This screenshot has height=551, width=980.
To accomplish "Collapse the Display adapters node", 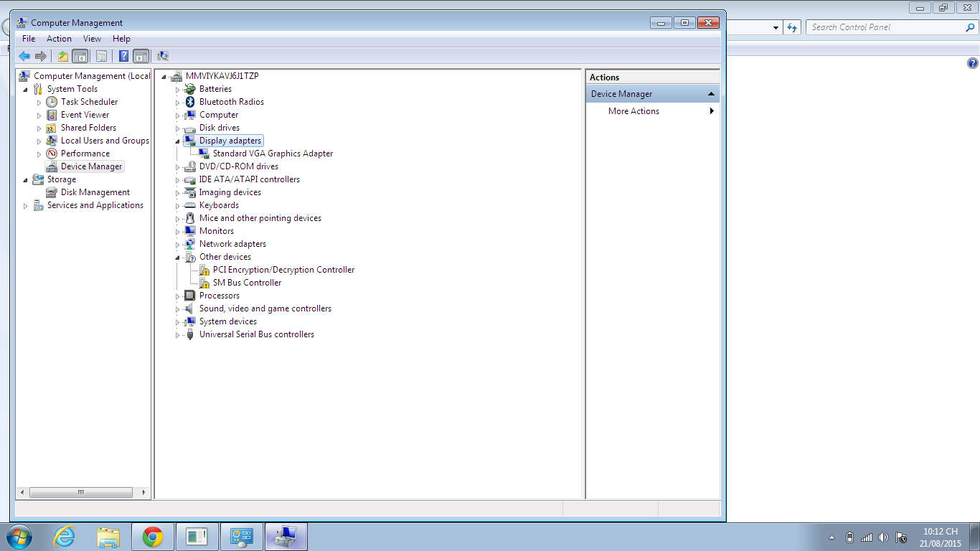I will [178, 141].
